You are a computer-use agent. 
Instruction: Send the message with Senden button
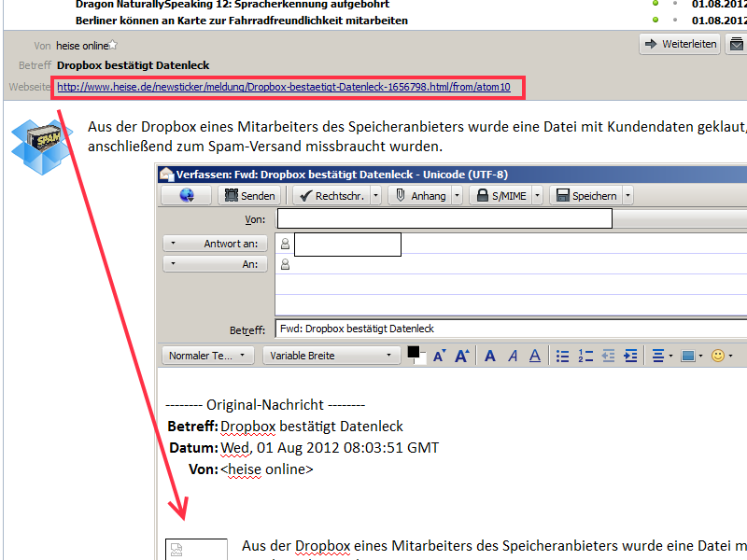click(x=248, y=195)
